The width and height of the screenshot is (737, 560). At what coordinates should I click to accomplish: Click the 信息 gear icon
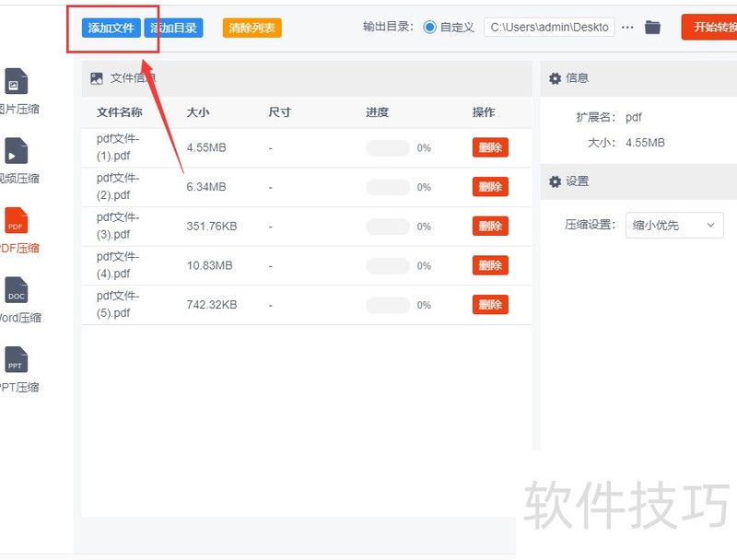click(x=555, y=78)
